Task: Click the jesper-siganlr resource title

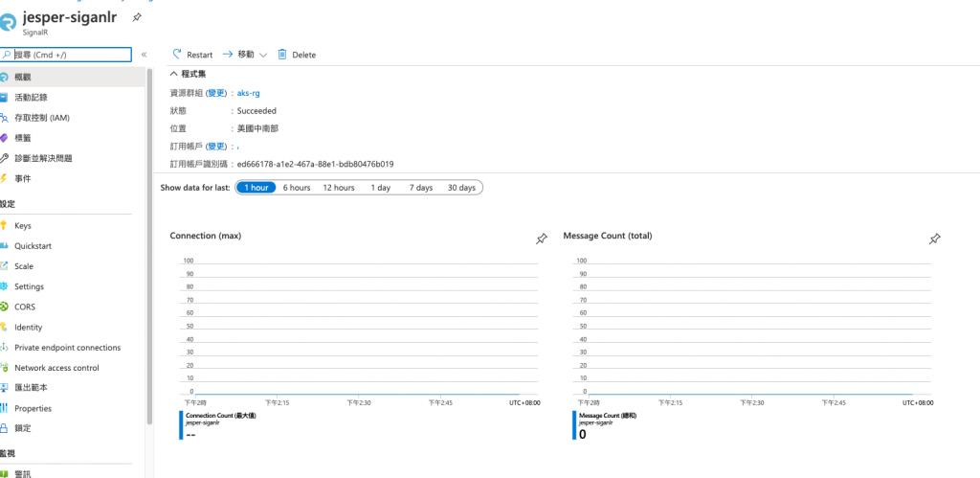Action: coord(69,17)
